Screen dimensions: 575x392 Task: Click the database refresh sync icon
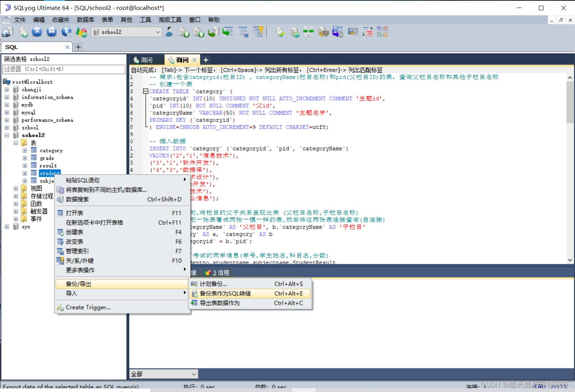point(294,32)
